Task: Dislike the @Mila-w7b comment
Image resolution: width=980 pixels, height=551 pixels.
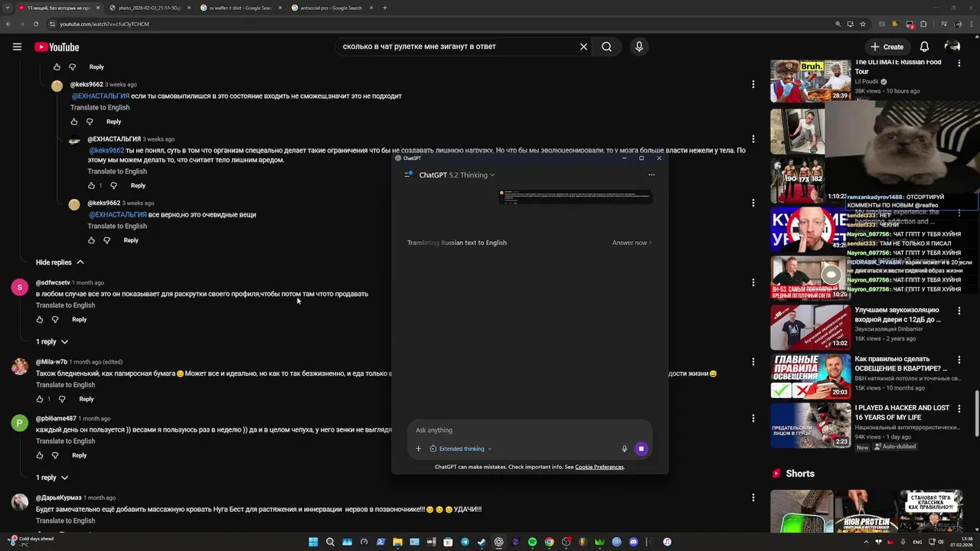Action: click(x=62, y=399)
